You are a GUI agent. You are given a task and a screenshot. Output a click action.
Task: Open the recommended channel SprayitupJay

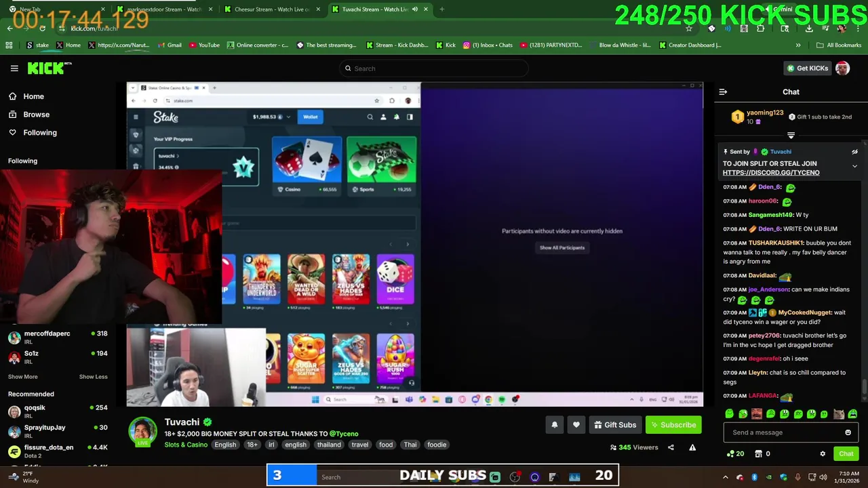pos(58,430)
